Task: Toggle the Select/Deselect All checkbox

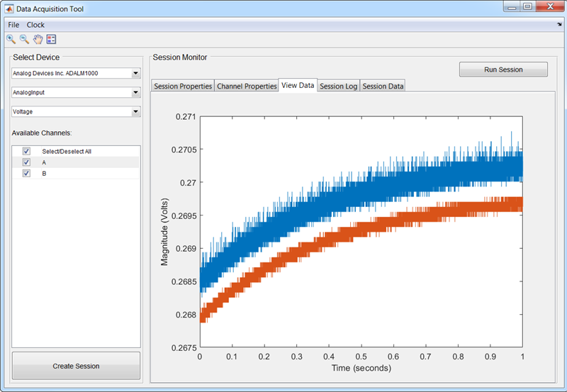Action: coord(26,151)
